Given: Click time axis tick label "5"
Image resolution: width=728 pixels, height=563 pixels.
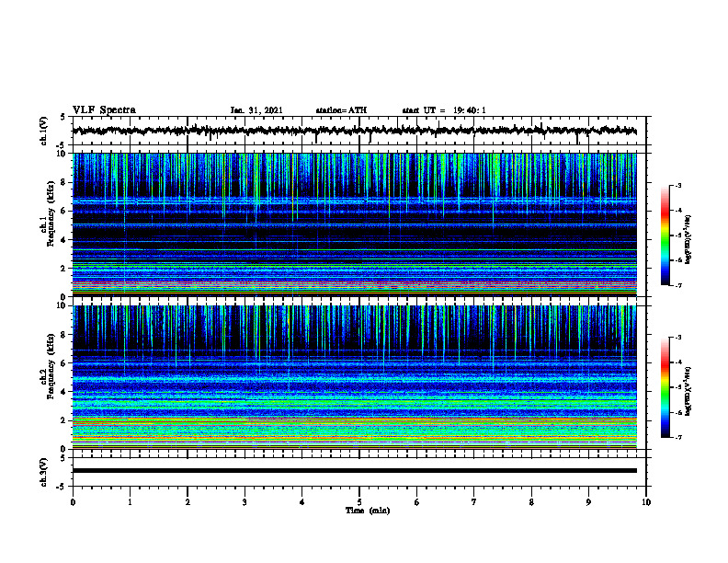Looking at the screenshot, I should [x=359, y=502].
